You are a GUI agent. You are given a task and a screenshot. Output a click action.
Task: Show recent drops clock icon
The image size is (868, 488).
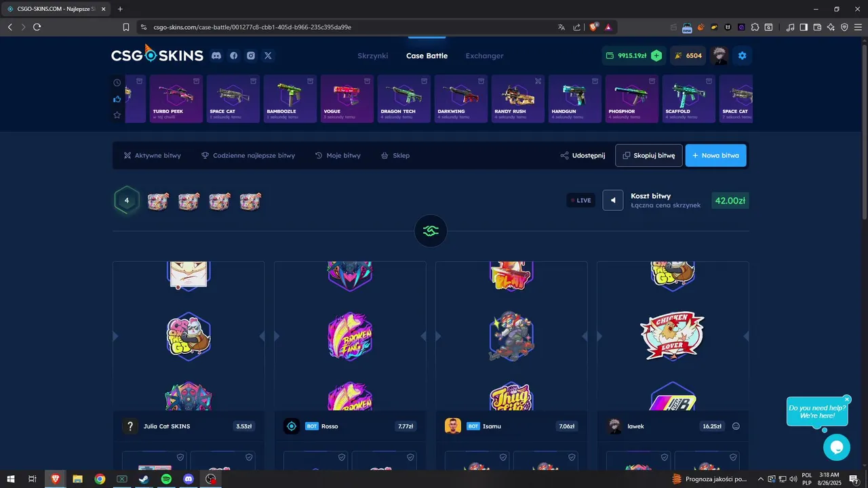pos(117,83)
